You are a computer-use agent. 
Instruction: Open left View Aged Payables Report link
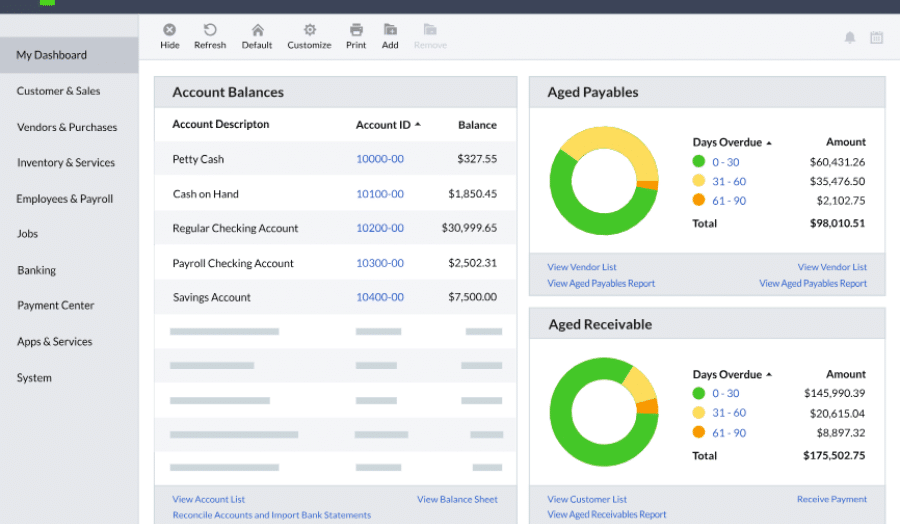[x=601, y=283]
